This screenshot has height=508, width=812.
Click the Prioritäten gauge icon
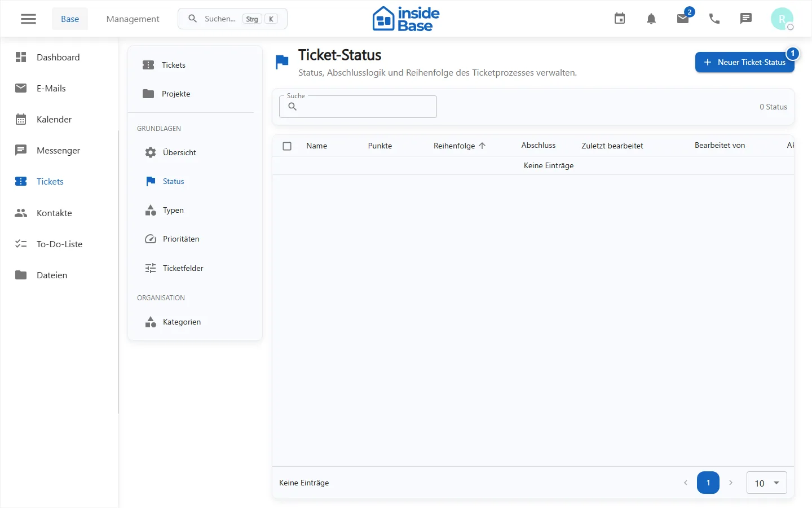[151, 239]
